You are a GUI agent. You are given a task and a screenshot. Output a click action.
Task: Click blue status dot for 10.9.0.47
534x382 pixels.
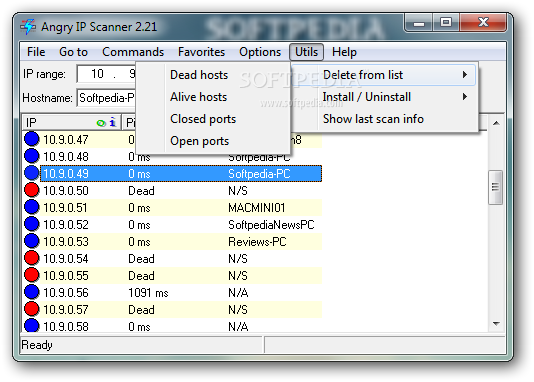(32, 139)
